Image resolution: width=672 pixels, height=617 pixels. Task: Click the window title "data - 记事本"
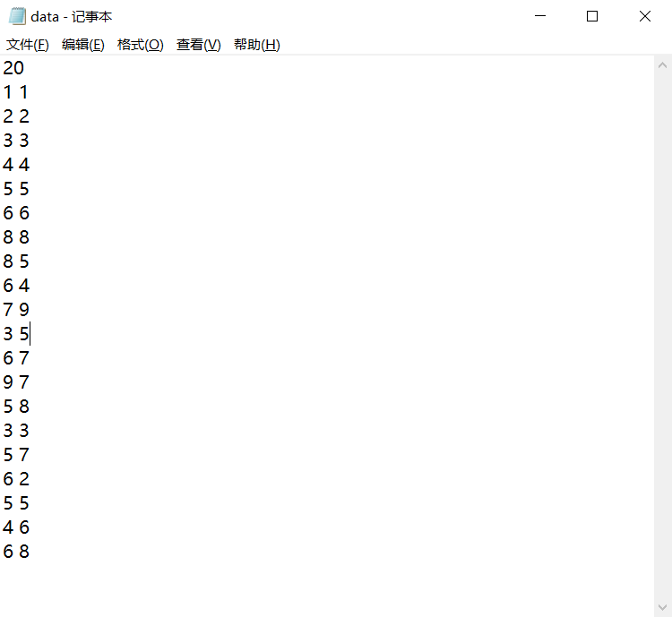coord(71,17)
